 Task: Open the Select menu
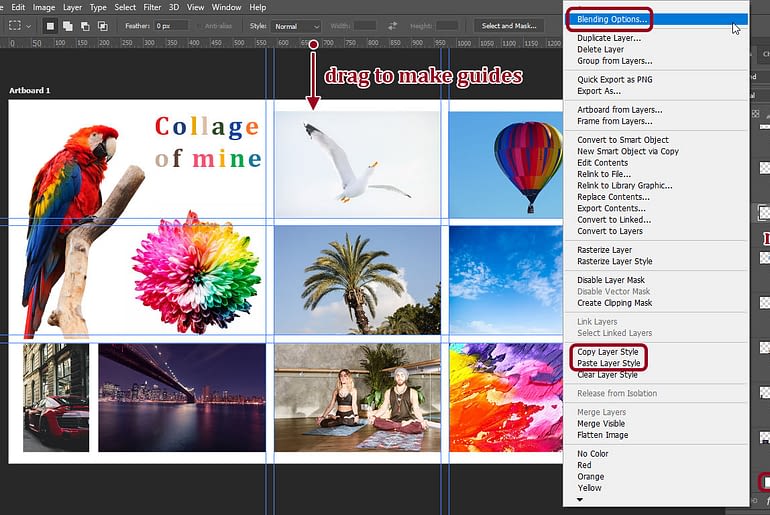click(125, 7)
